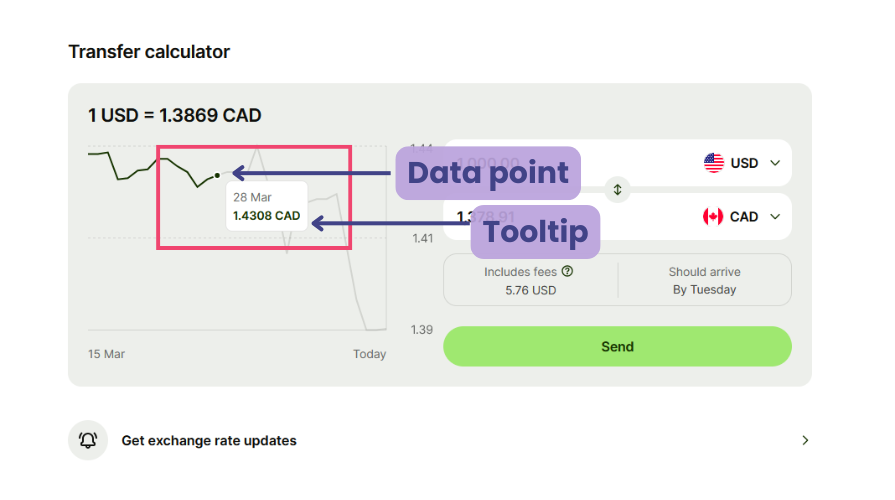
Task: Click the 15 Mar chart axis label
Action: click(x=106, y=354)
